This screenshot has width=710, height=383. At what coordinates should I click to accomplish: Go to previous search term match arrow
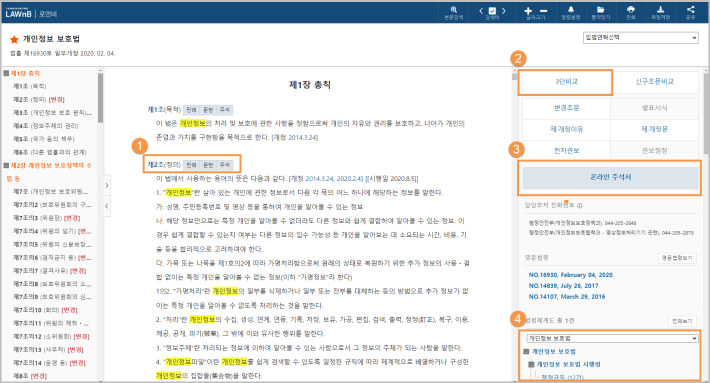pos(481,10)
